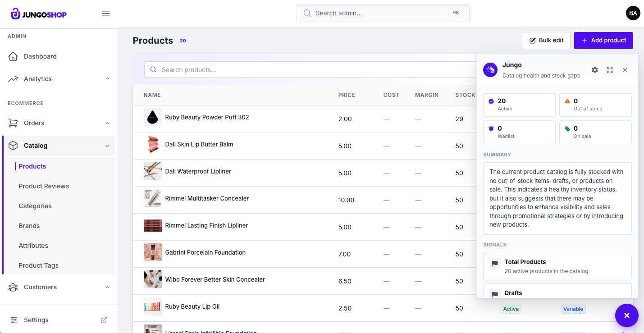The width and height of the screenshot is (644, 333).
Task: Click the Waitlist stat card
Action: pyautogui.click(x=519, y=132)
